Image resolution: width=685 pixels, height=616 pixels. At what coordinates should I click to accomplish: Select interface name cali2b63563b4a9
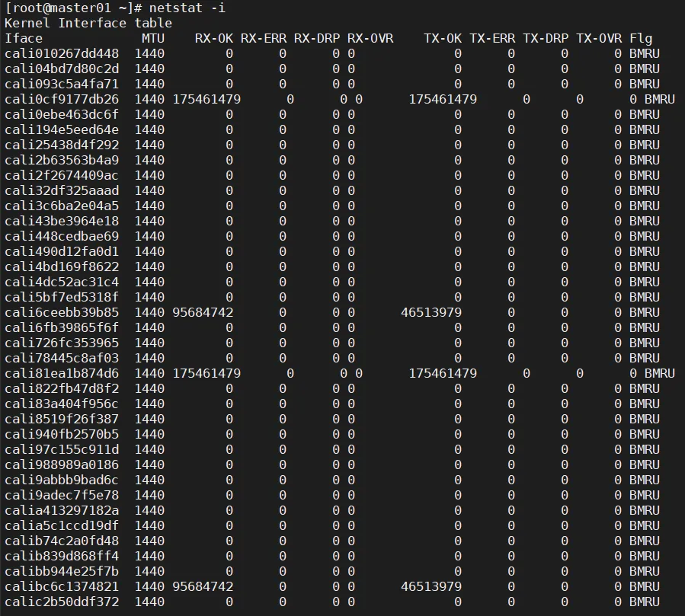pos(62,160)
